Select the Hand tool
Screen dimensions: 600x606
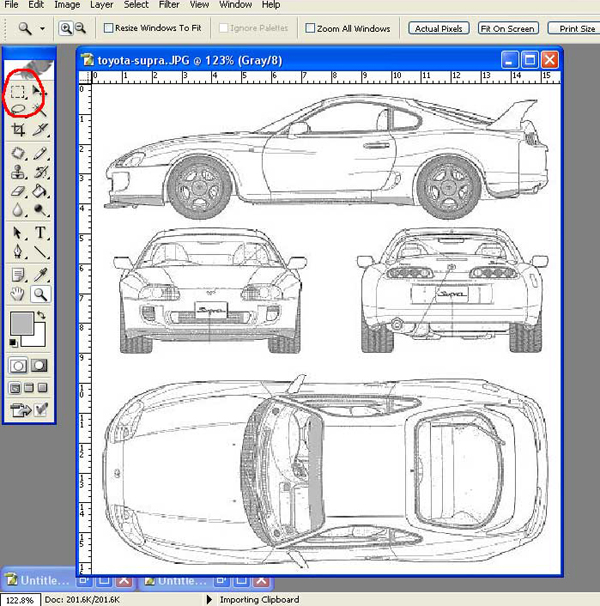click(18, 294)
